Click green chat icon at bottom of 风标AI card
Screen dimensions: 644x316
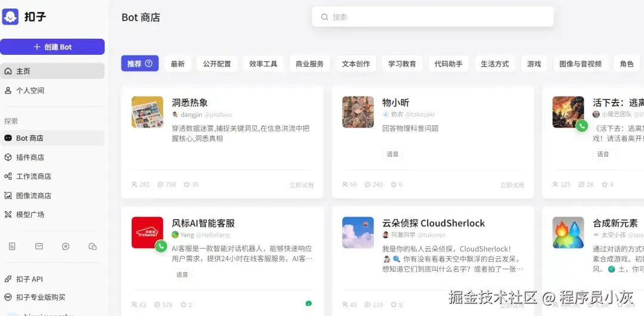click(309, 303)
